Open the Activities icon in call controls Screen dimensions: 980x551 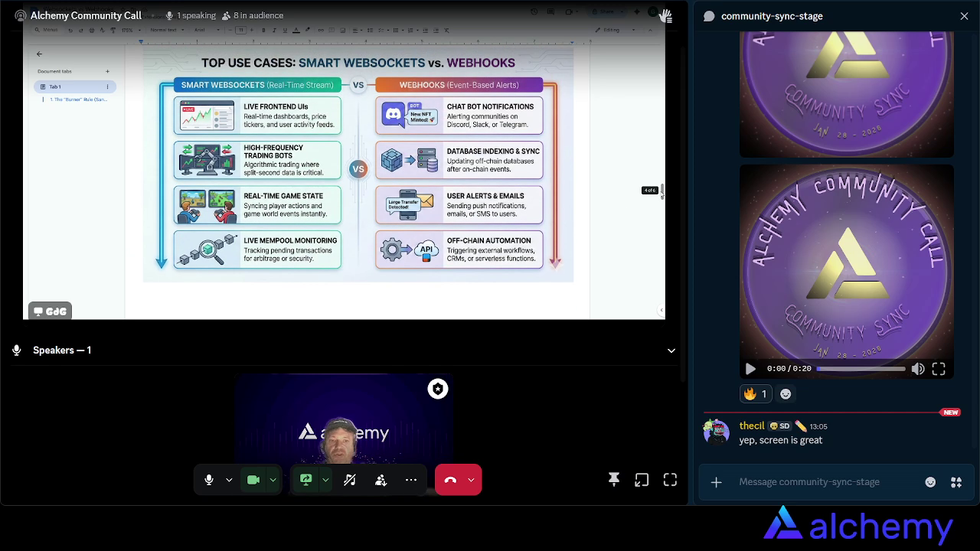tap(381, 480)
